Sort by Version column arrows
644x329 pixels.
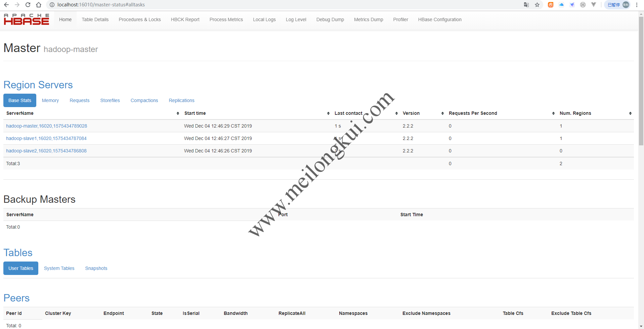click(x=442, y=113)
